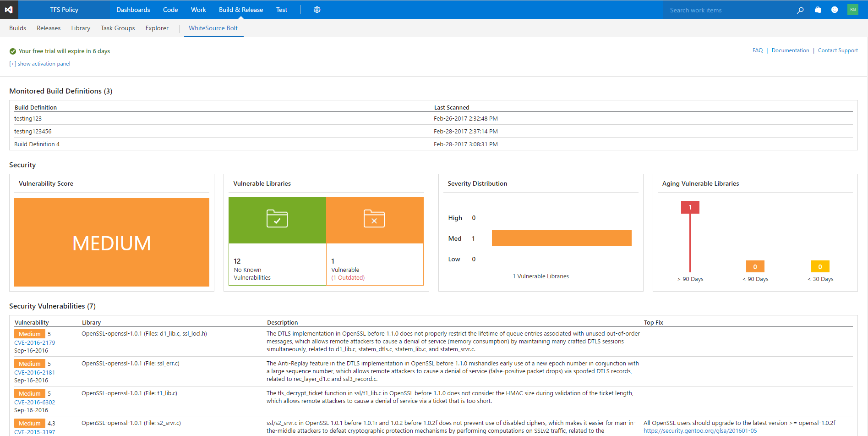Click the ssl_err.c library entry
Image resolution: width=868 pixels, height=436 pixels.
click(131, 363)
